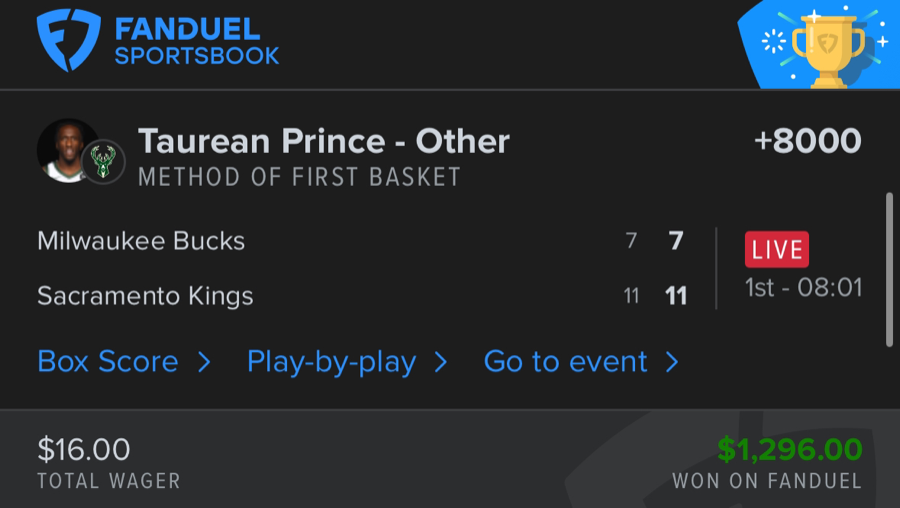900x508 pixels.
Task: Click the Milwaukee Bucks team name
Action: (x=141, y=241)
